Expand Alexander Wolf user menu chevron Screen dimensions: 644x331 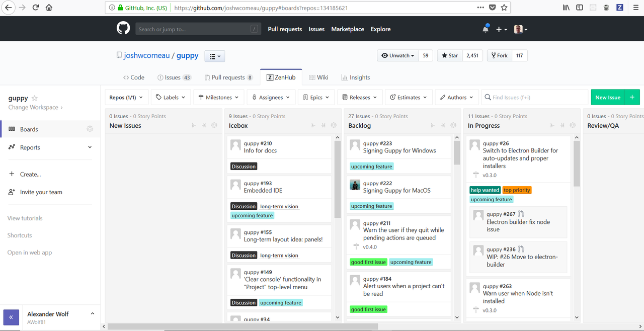93,313
